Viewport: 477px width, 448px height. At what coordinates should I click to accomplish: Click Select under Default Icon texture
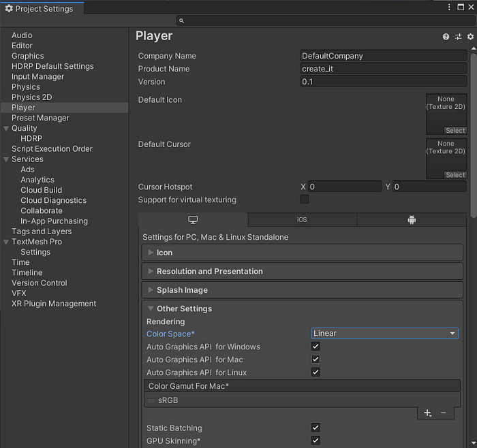point(455,131)
